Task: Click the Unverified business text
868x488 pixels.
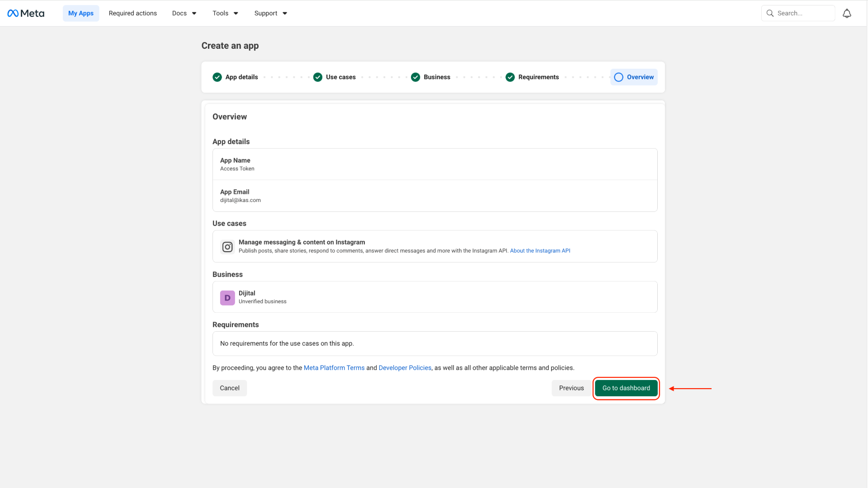Action: [263, 301]
